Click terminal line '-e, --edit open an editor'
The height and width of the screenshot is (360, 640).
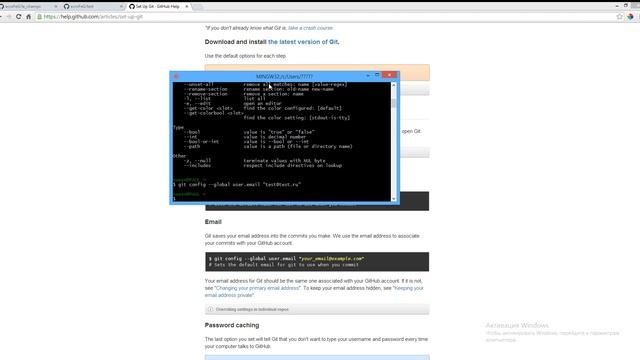(232, 104)
